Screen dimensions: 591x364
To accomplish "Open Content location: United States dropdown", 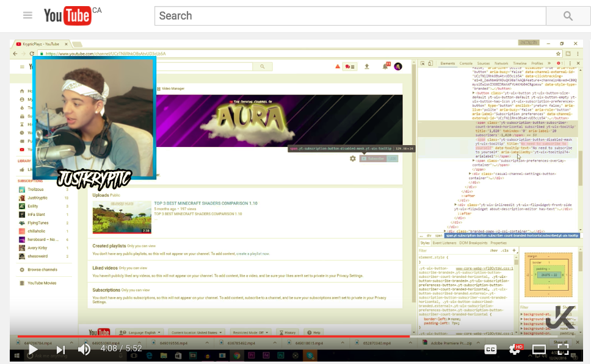I will [x=197, y=332].
